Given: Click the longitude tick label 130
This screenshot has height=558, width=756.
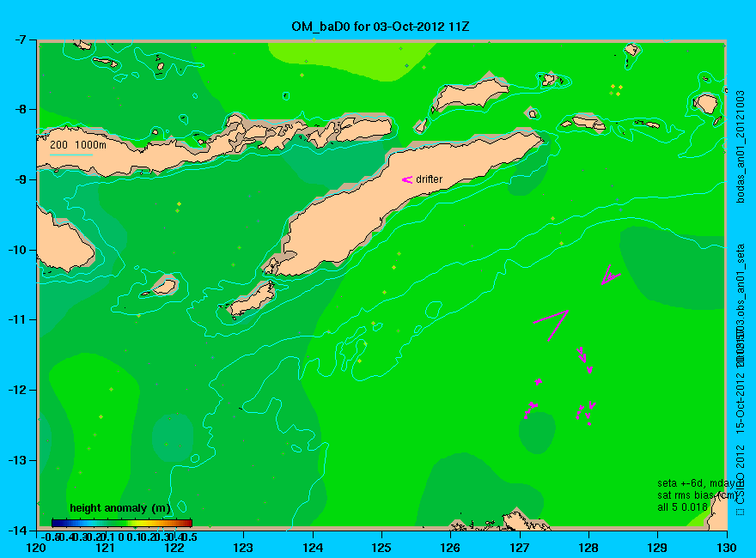Looking at the screenshot, I should pos(727,548).
